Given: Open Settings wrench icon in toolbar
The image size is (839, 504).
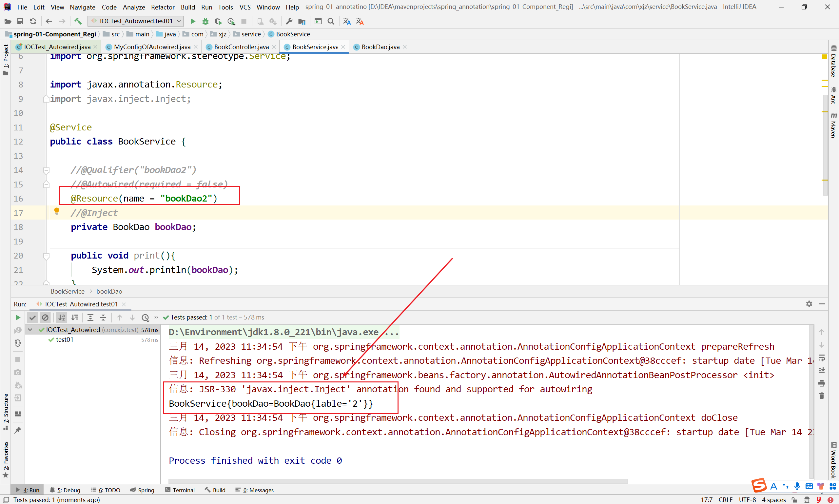Looking at the screenshot, I should 289,21.
